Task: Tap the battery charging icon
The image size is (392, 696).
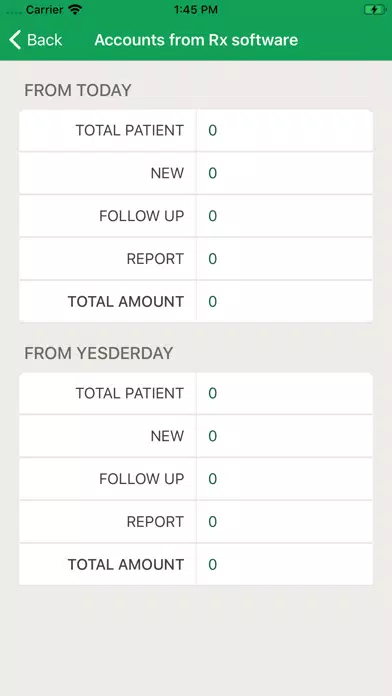Action: pos(375,9)
